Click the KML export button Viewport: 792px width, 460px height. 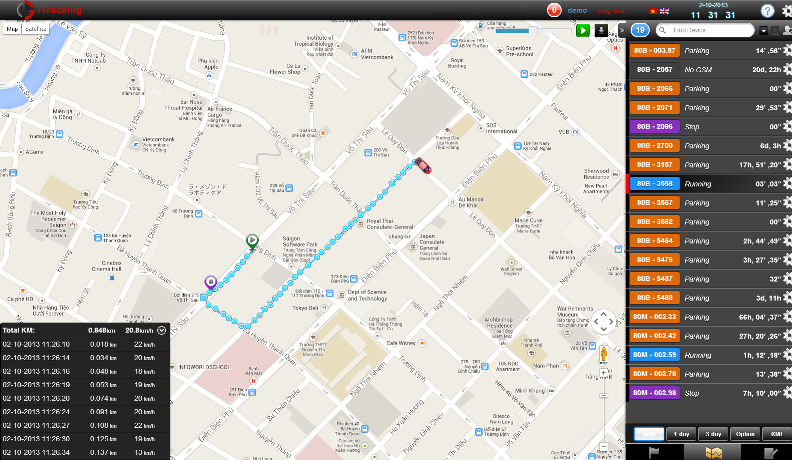[x=776, y=434]
